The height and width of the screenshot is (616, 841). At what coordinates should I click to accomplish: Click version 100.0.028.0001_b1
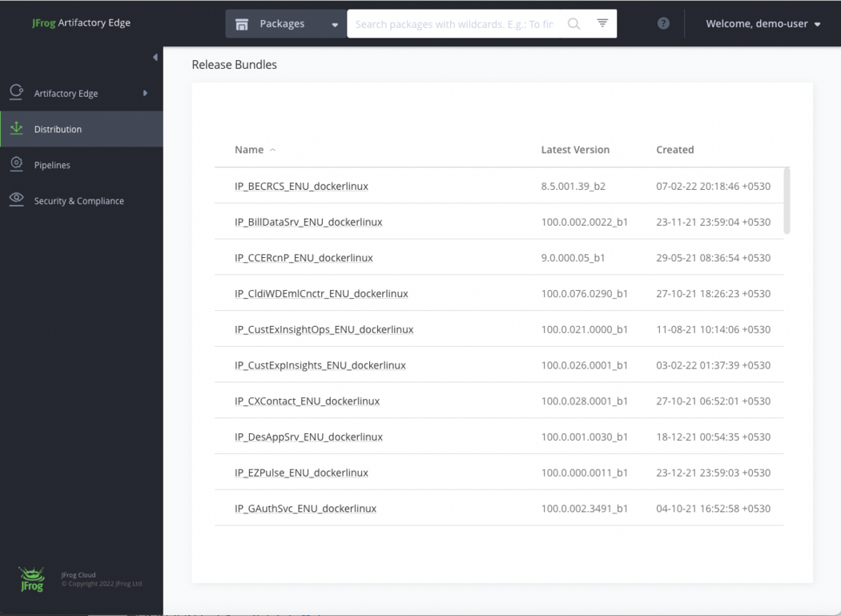584,401
